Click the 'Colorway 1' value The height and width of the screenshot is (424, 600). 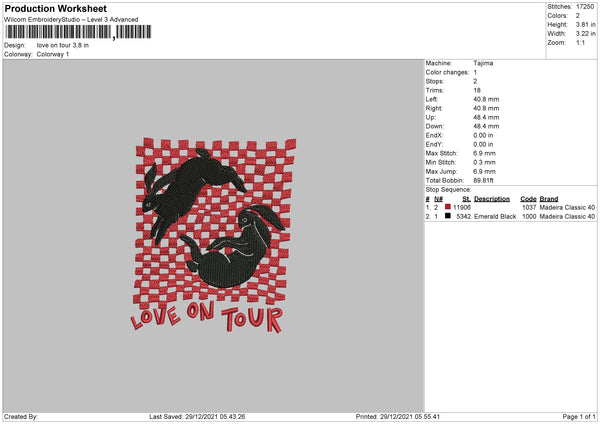[53, 54]
